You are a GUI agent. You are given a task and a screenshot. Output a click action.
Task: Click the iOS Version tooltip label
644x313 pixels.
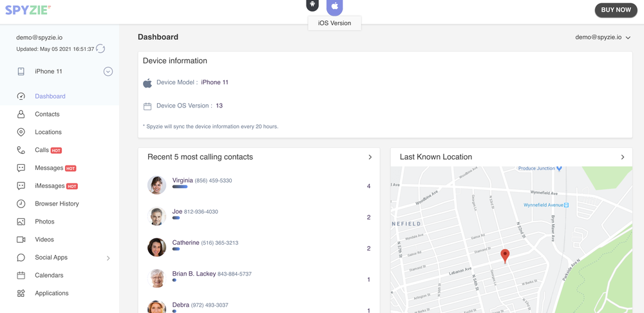[x=335, y=23]
